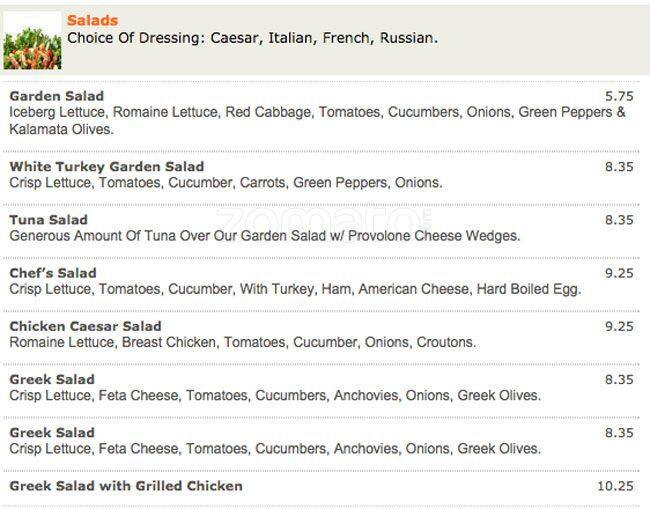Click the Tuna Salad price
Screen dimensions: 650x509
click(x=619, y=219)
